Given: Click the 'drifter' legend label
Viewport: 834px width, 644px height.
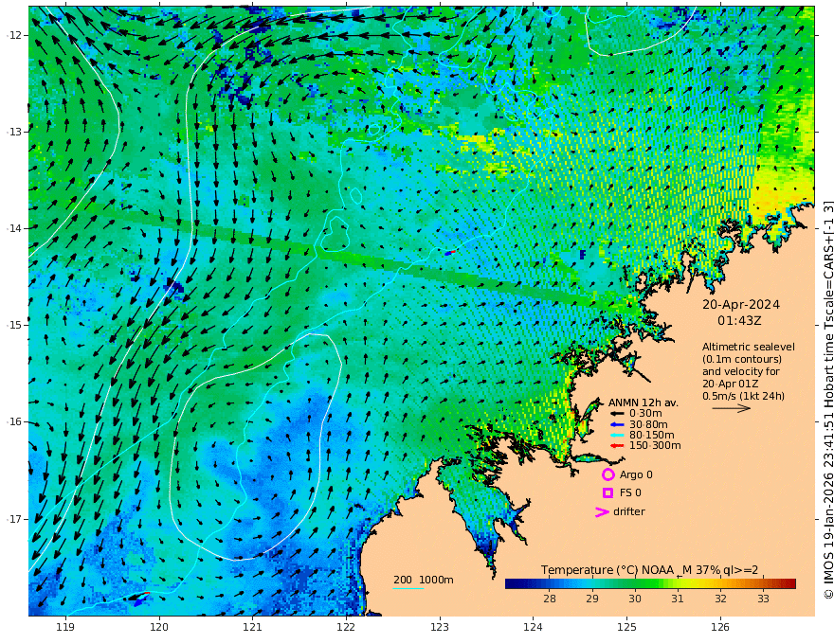Looking at the screenshot, I should (x=628, y=511).
